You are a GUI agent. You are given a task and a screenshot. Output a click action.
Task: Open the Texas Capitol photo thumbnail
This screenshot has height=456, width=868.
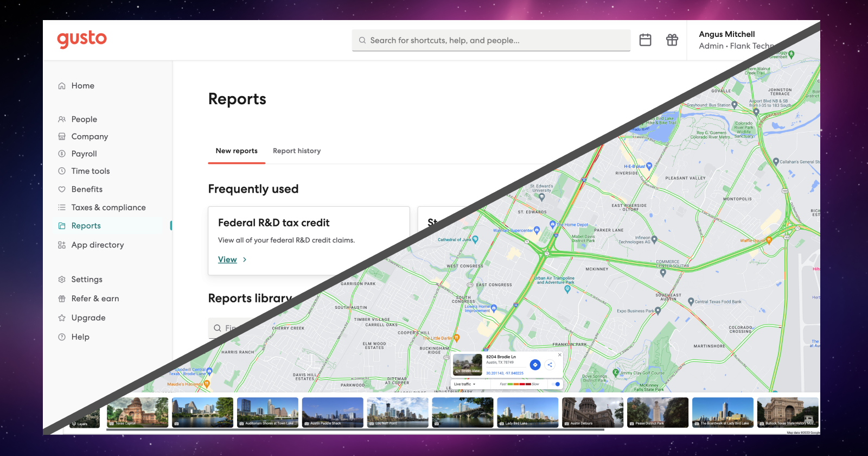(x=137, y=413)
